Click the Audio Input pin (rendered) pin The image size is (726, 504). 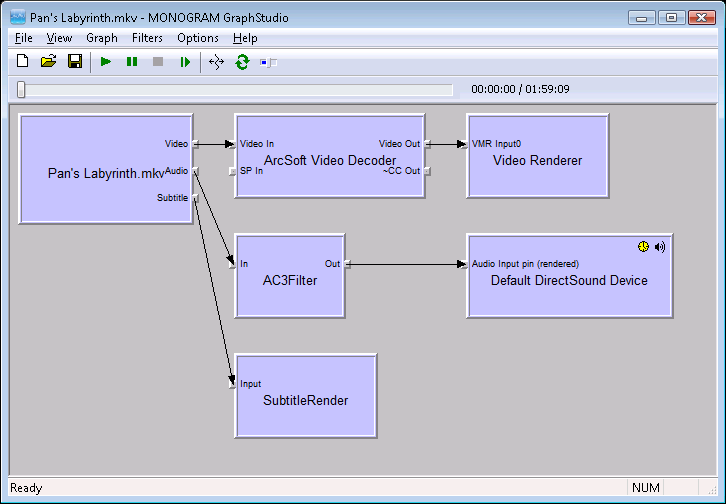pos(464,264)
